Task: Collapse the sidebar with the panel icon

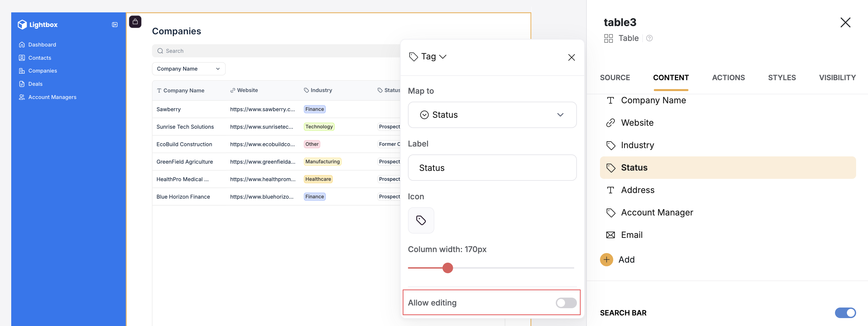Action: [115, 25]
